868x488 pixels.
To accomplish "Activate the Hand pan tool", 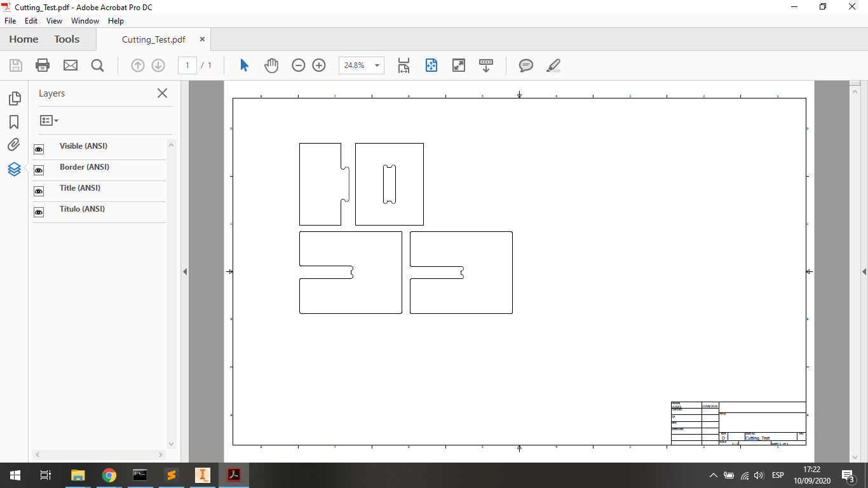I will point(271,65).
